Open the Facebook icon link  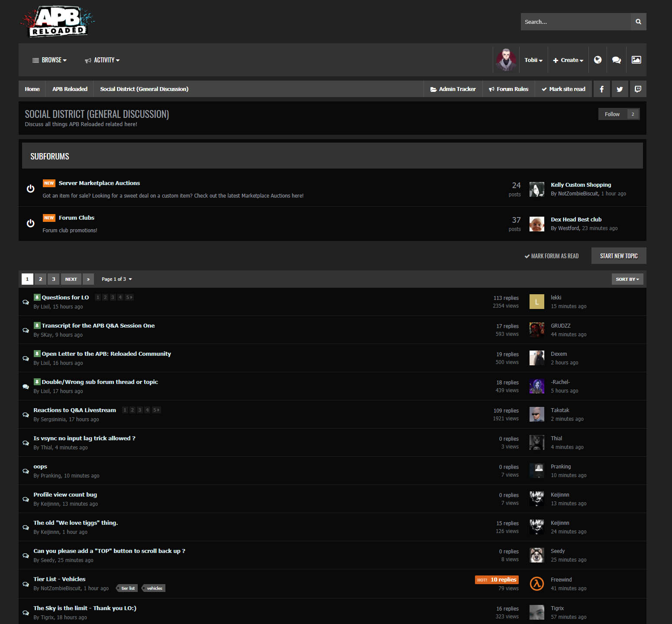coord(602,89)
